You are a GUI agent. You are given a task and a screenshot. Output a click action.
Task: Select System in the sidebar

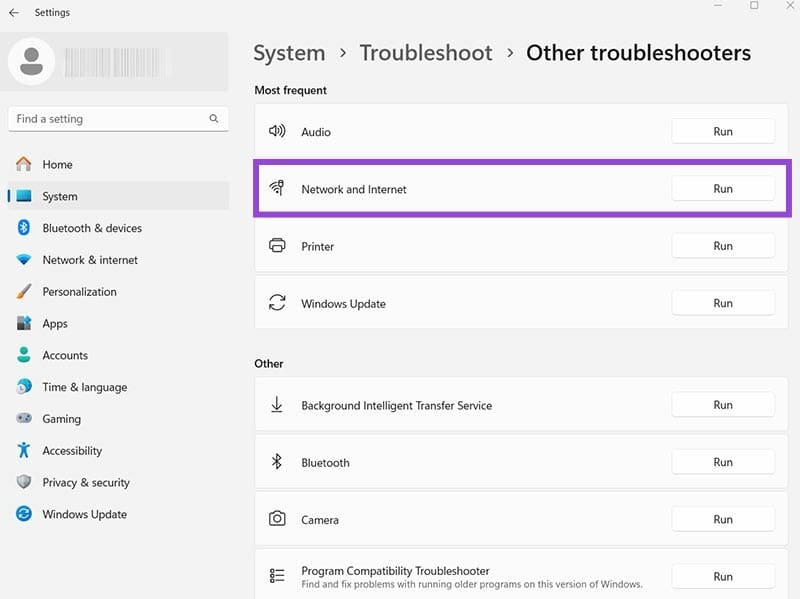(x=118, y=196)
